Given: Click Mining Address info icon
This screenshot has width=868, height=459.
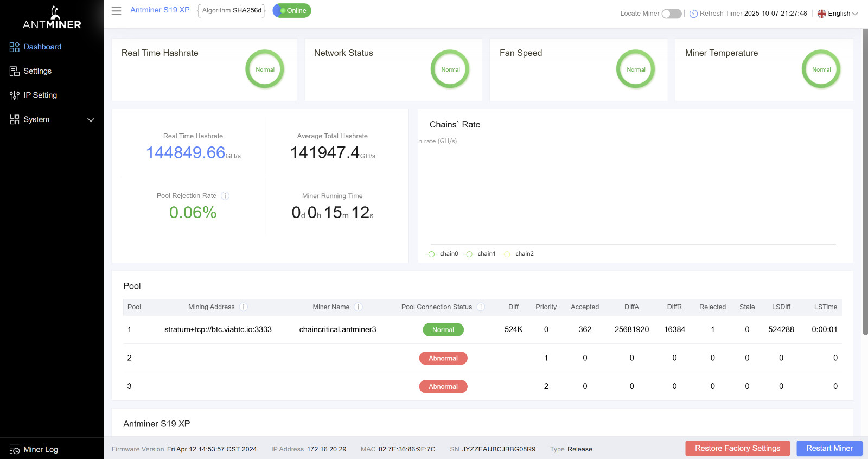Looking at the screenshot, I should pyautogui.click(x=244, y=307).
